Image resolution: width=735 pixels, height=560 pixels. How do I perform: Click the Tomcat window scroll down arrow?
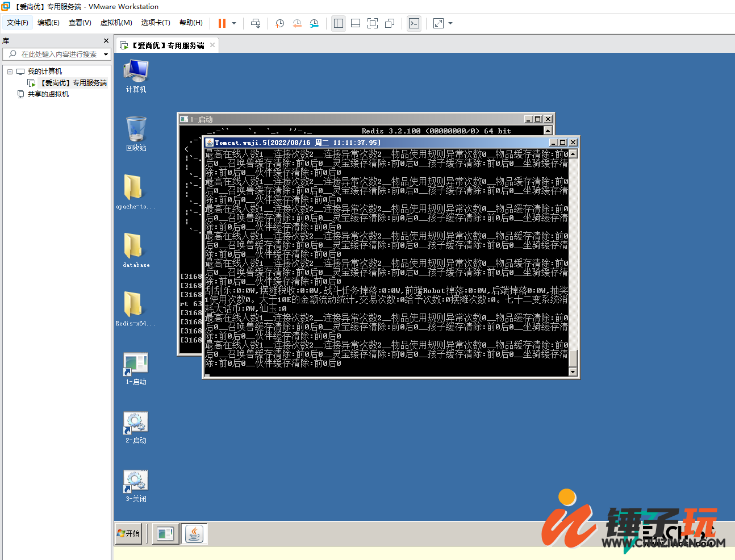point(573,372)
